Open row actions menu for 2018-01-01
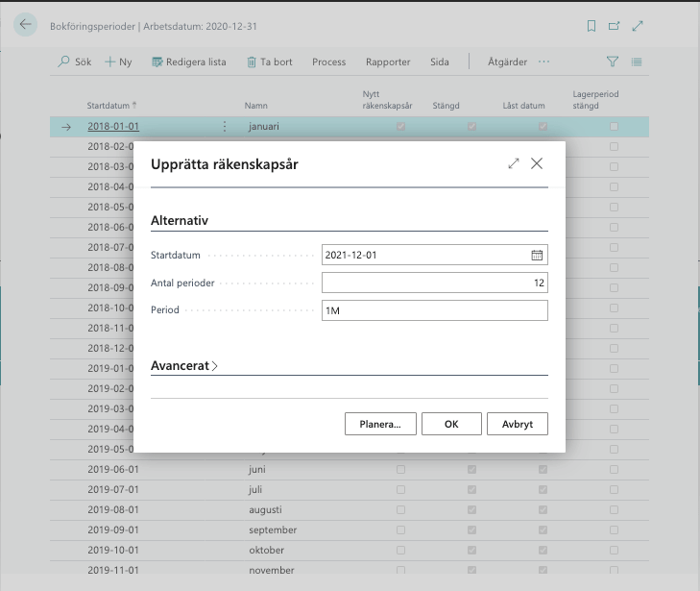The height and width of the screenshot is (591, 700). pos(225,127)
